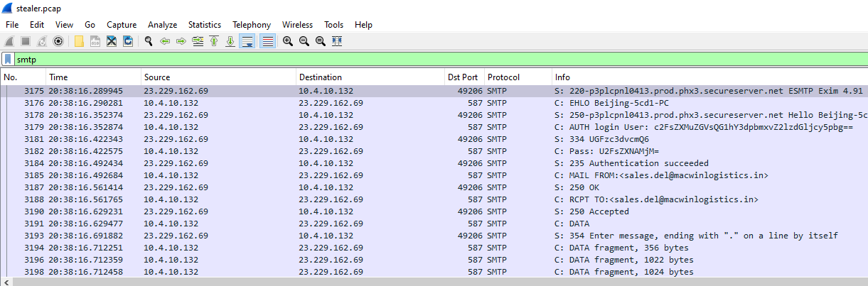Image resolution: width=868 pixels, height=286 pixels.
Task: Sort by the Protocol column header
Action: coord(518,77)
